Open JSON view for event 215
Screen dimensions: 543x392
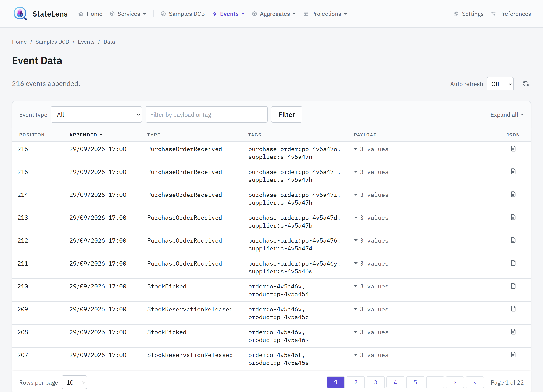pos(513,171)
